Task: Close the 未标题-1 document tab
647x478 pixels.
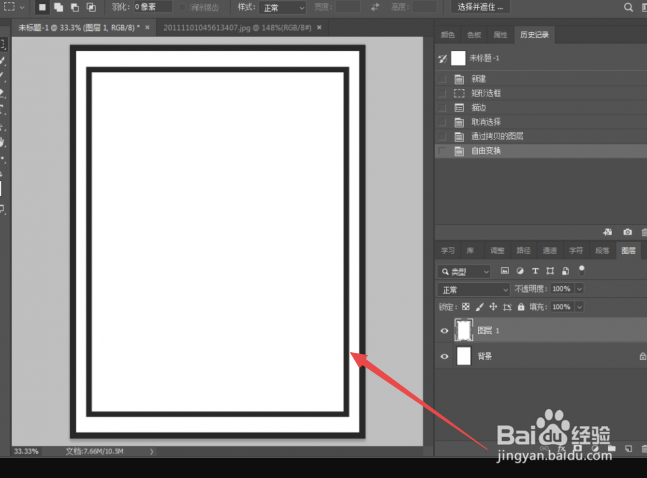Action: coord(147,28)
